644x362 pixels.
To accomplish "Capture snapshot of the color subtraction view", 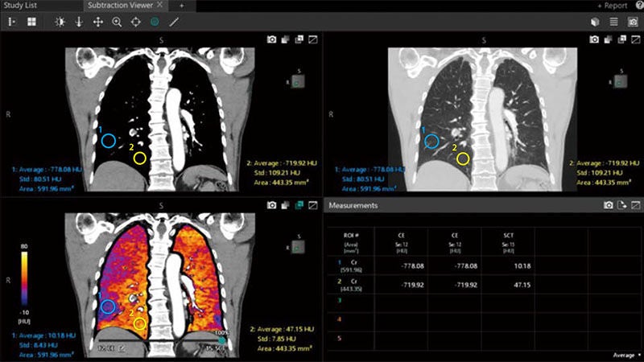I will coord(271,205).
